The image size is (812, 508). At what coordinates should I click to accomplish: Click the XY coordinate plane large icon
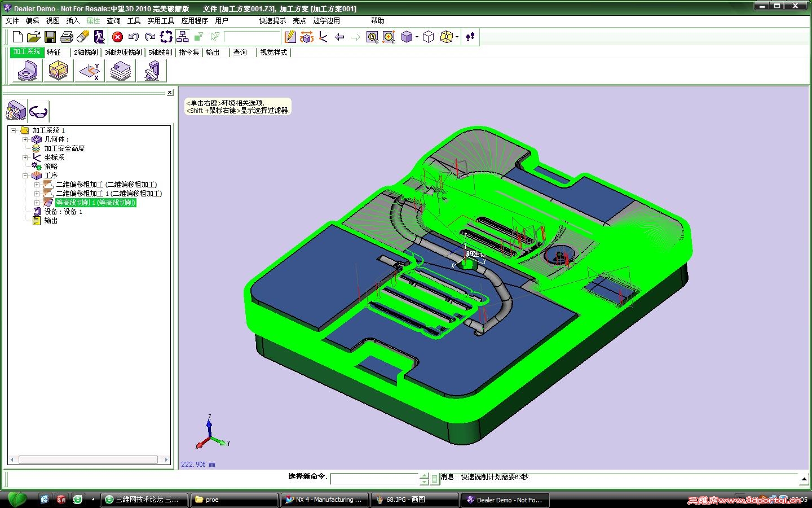pos(89,71)
